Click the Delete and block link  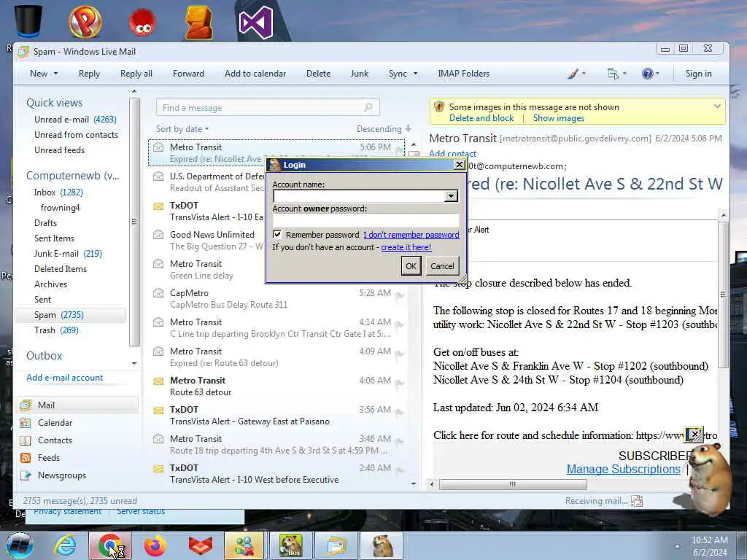(x=481, y=118)
